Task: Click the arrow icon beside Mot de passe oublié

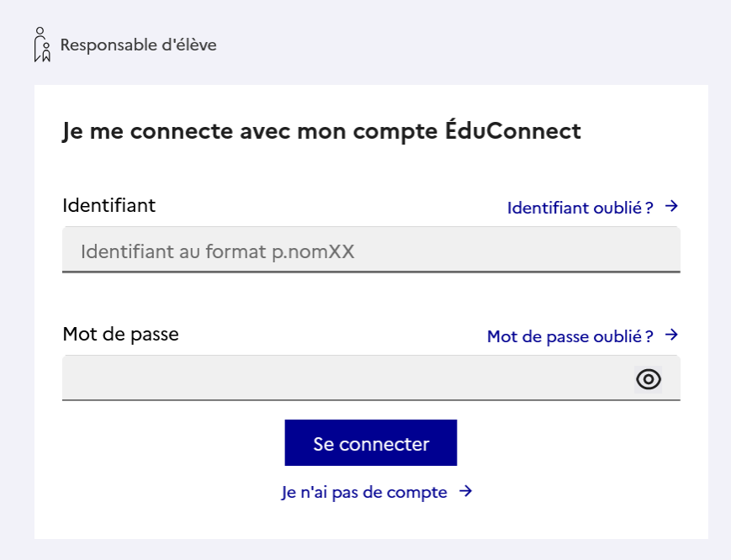Action: pos(671,335)
